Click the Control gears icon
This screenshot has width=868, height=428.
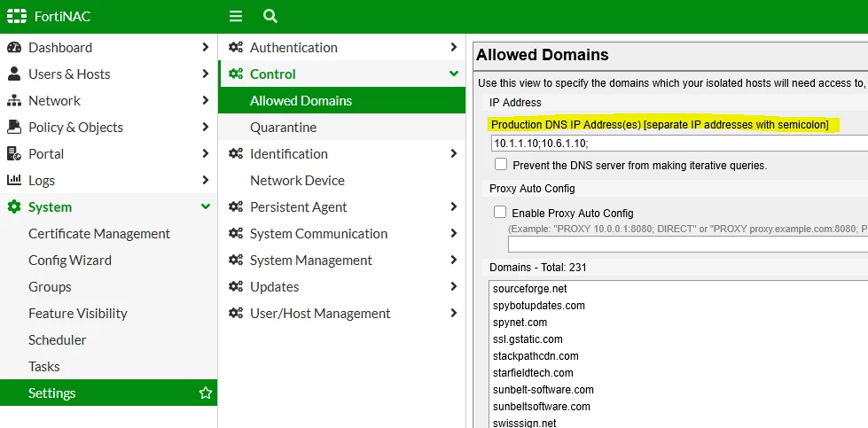pos(236,74)
